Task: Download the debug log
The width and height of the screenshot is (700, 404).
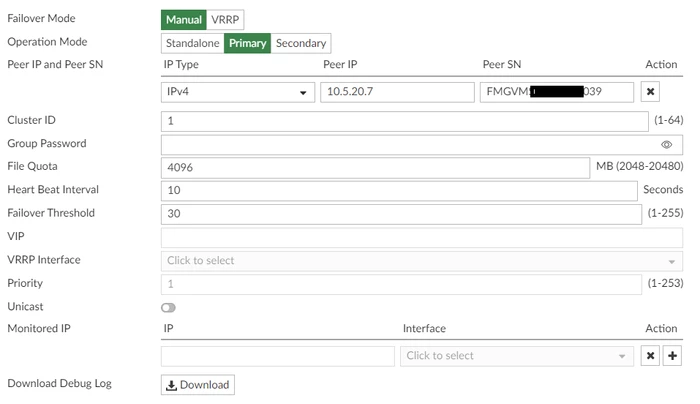Action: 198,385
